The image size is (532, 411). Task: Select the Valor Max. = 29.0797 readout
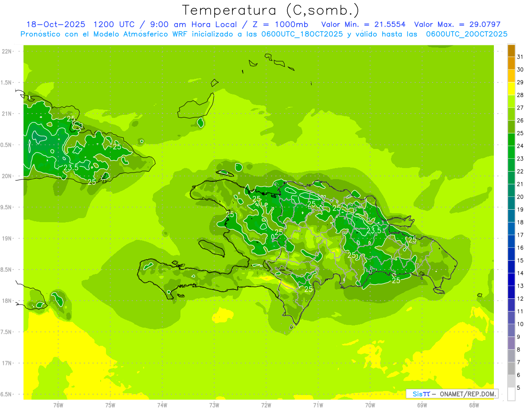pyautogui.click(x=457, y=24)
